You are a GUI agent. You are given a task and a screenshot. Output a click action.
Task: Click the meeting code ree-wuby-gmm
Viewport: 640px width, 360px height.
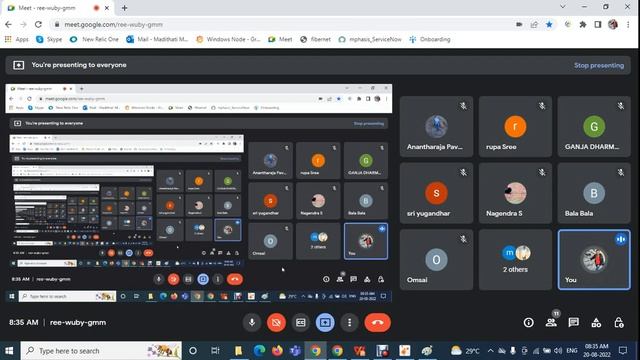pos(78,322)
